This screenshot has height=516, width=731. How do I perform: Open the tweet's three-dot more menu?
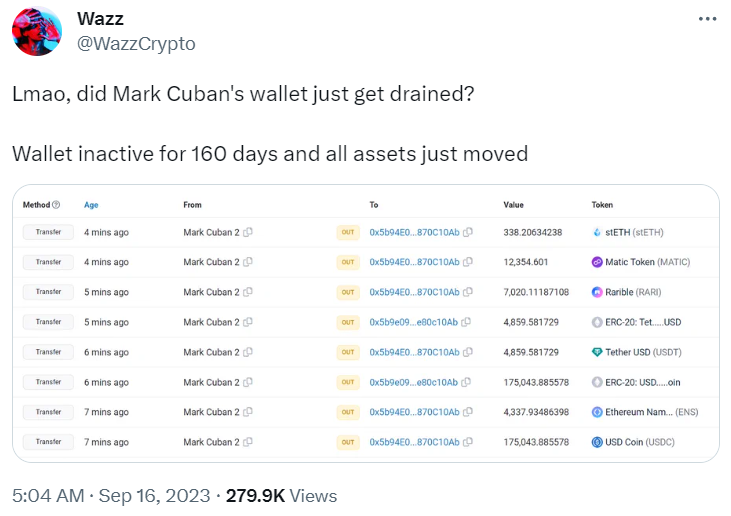point(707,19)
